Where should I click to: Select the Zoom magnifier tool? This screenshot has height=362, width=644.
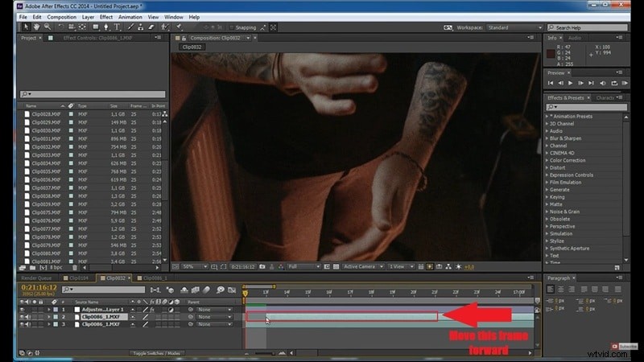[x=47, y=27]
